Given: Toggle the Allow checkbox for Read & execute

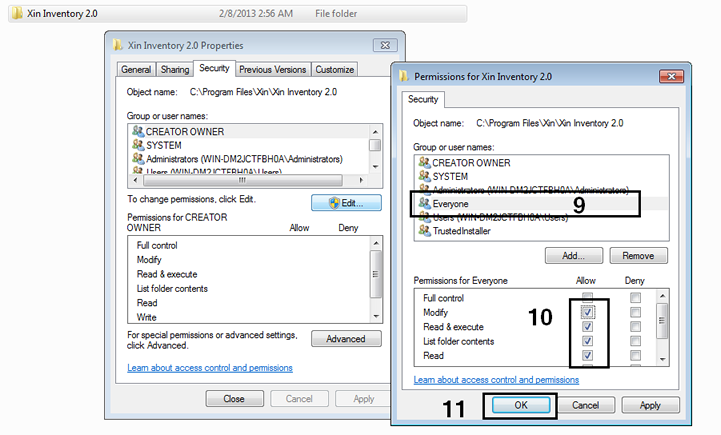Looking at the screenshot, I should 587,326.
